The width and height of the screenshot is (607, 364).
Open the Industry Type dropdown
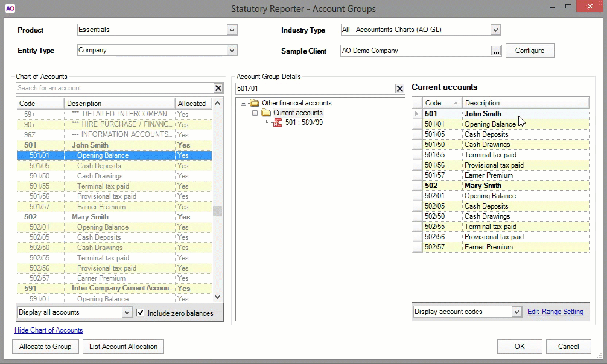[495, 30]
